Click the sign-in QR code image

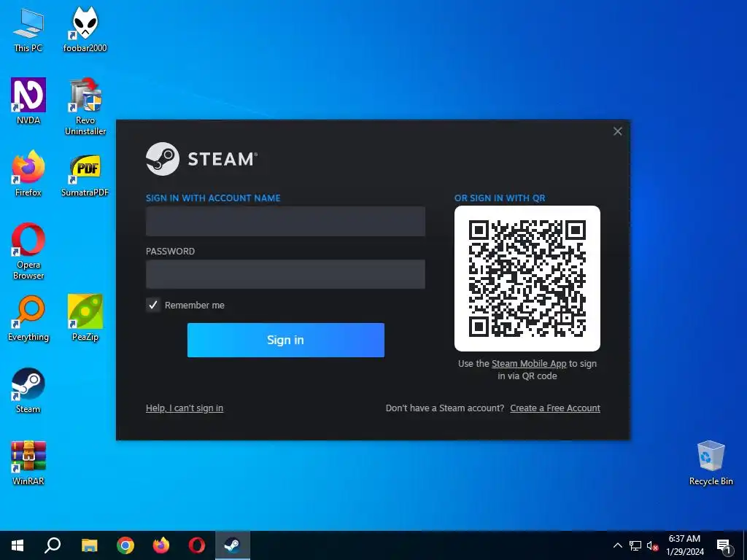[x=527, y=279]
